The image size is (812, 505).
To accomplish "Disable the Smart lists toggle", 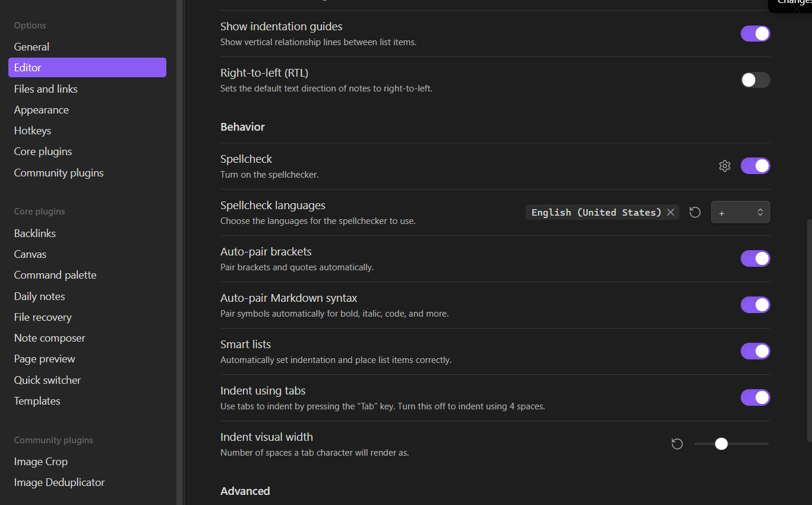I will (x=756, y=351).
